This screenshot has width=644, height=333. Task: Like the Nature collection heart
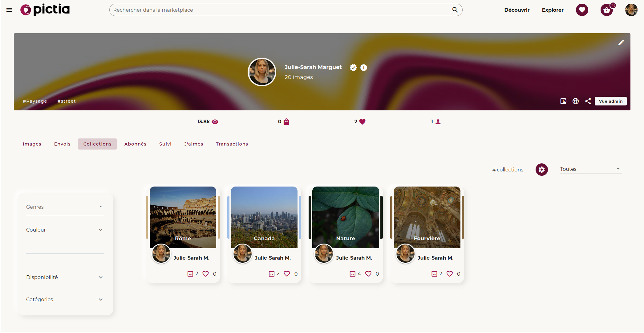click(368, 274)
